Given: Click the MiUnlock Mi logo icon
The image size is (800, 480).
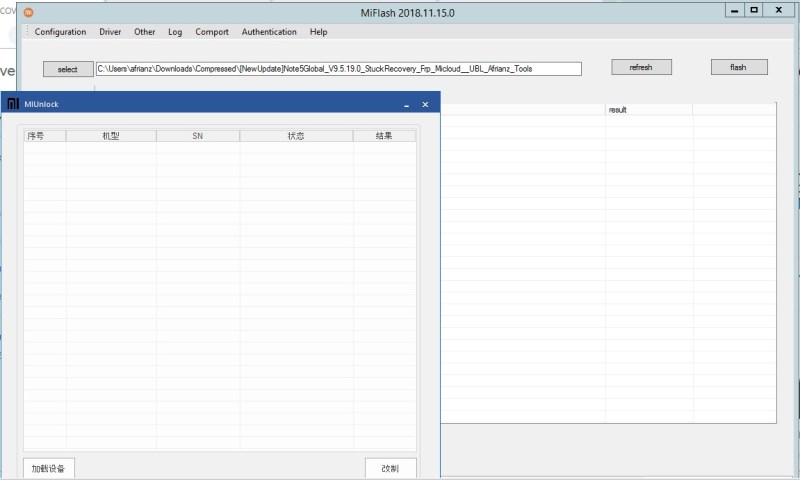Looking at the screenshot, I should 13,104.
